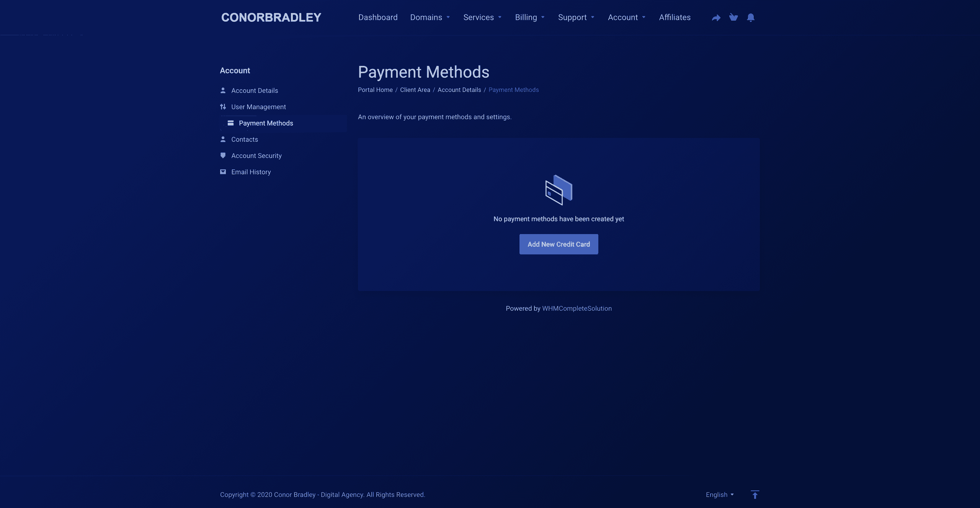Click the shield icon beside Account Security
Viewport: 980px width, 508px height.
(223, 156)
